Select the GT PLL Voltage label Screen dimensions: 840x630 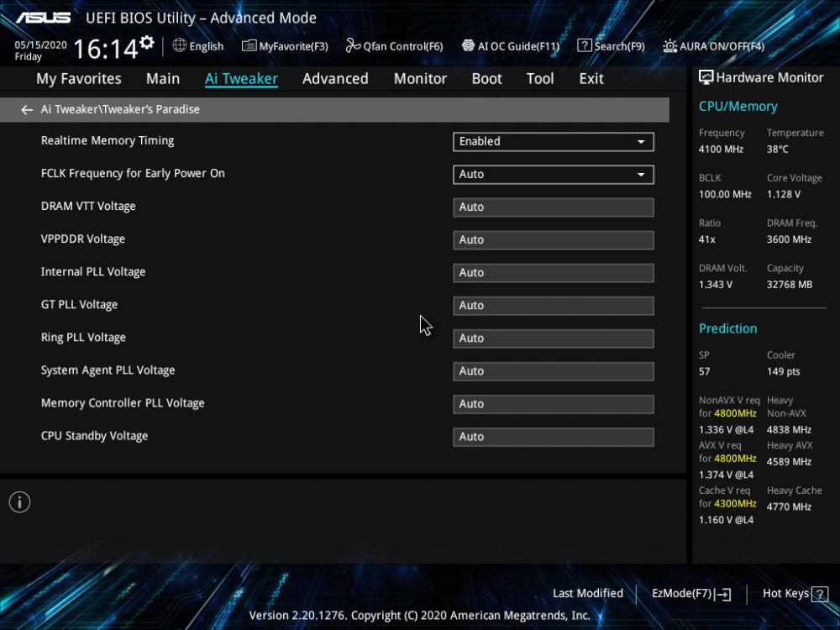coord(79,305)
